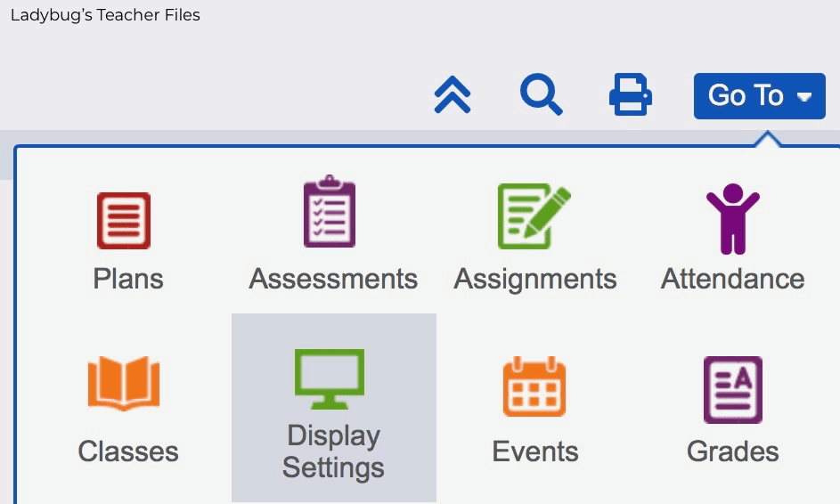The height and width of the screenshot is (504, 840).
Task: Click the double chevron up icon
Action: tap(453, 94)
